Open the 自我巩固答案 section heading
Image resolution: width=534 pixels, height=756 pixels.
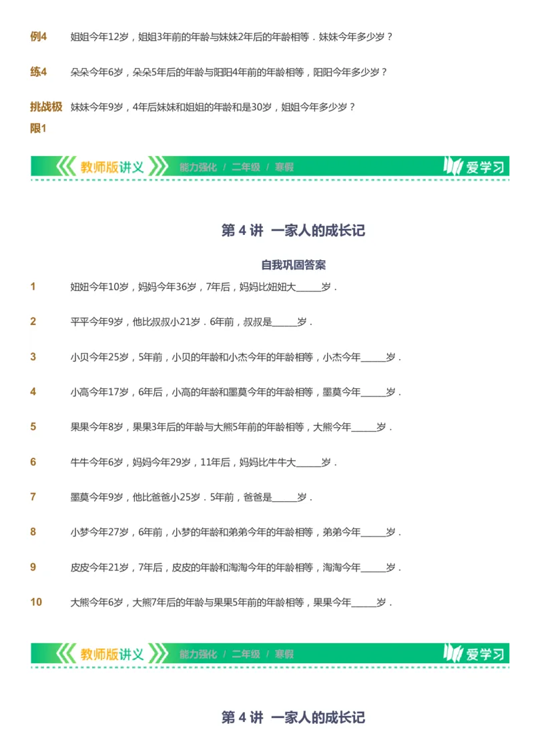point(267,261)
